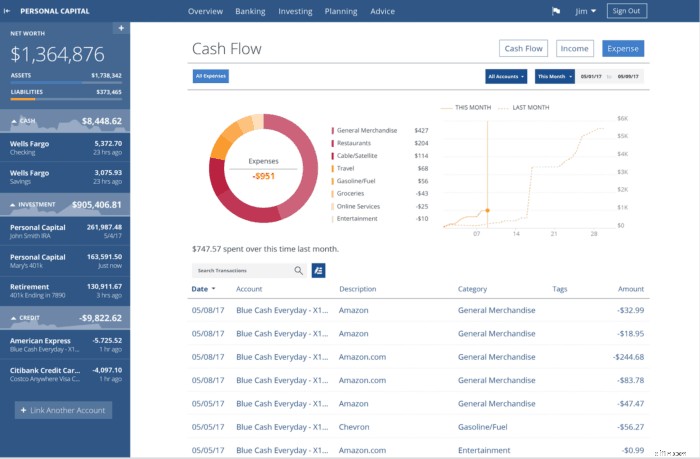Open the flag notifications icon

556,11
